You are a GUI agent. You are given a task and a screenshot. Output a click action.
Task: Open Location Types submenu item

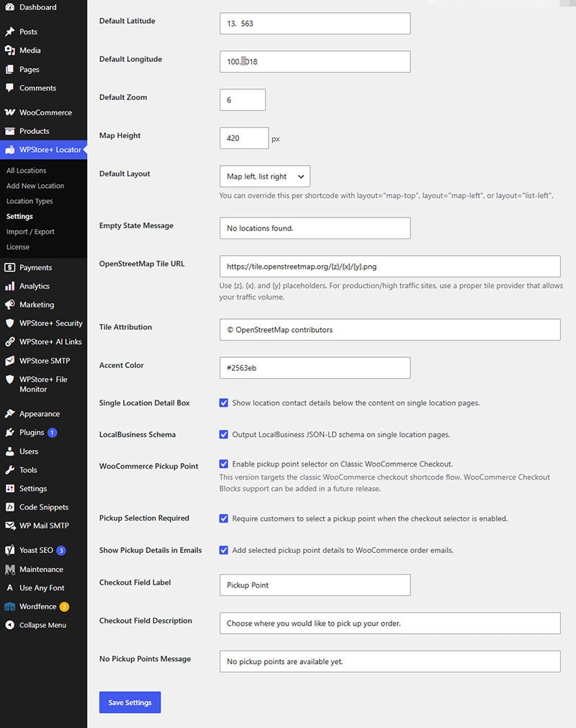30,201
